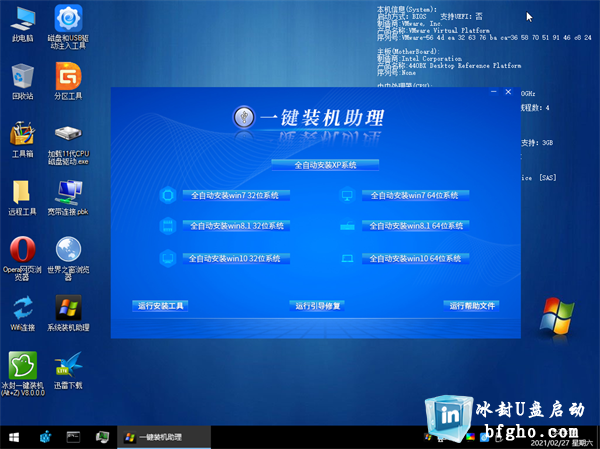Choose 全自动安装win7 64位系统
Screen dimensions: 600x449
click(415, 196)
